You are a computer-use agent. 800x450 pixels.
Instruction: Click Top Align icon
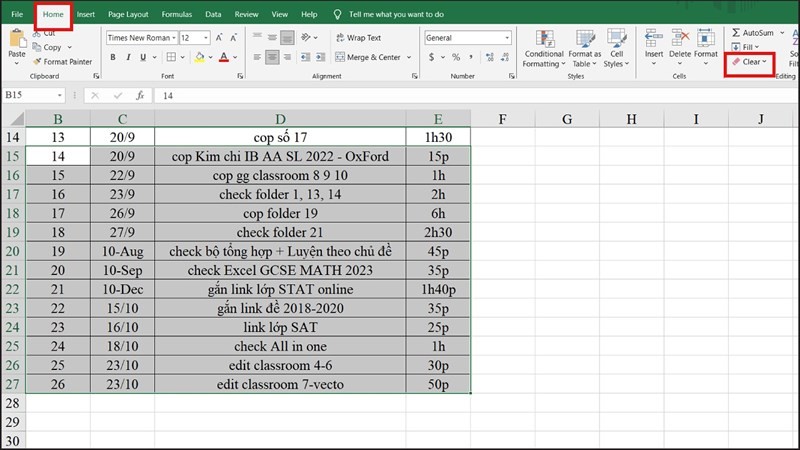[257, 37]
